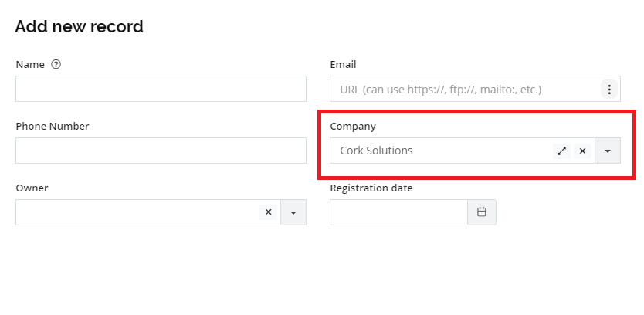Image resolution: width=644 pixels, height=315 pixels.
Task: Click the Name field label
Action: 29,65
